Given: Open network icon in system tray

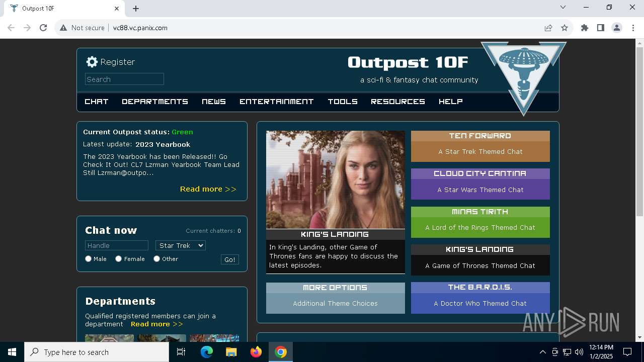Looking at the screenshot, I should [567, 352].
